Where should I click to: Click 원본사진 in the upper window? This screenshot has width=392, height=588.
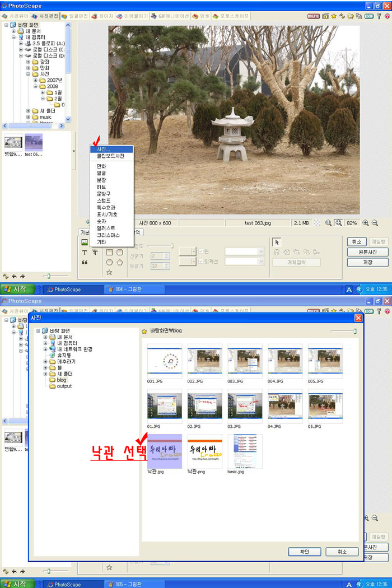coord(367,252)
